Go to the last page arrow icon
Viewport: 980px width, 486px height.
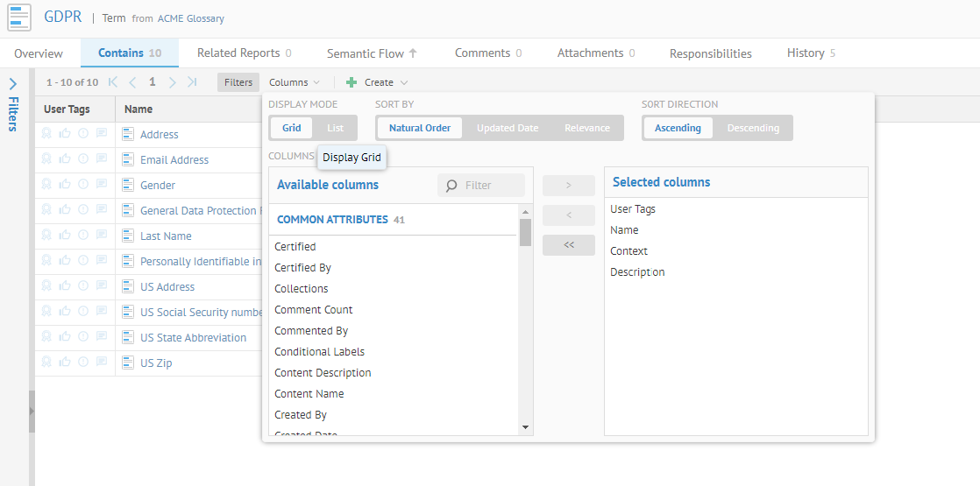click(x=192, y=82)
